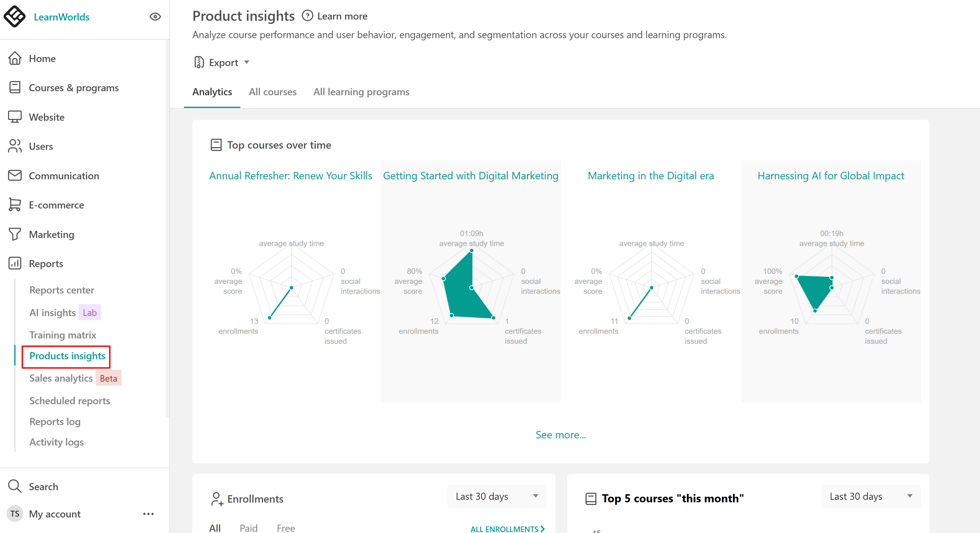Select Free enrollments filter

click(x=286, y=527)
